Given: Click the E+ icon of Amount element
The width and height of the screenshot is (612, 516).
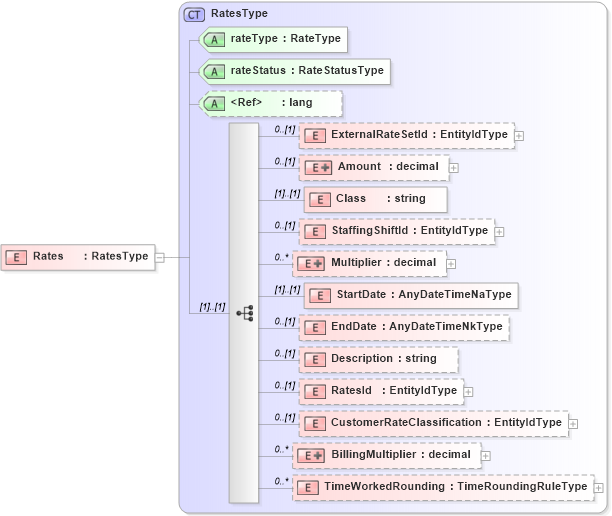Looking at the screenshot, I should 318,167.
